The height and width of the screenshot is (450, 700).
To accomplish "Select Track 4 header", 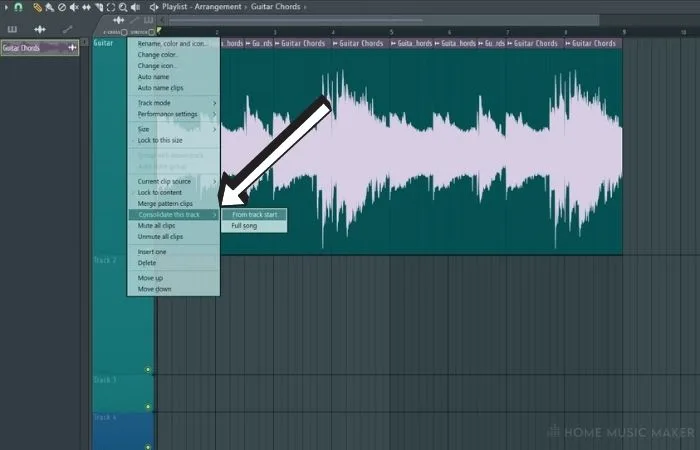I will (x=123, y=431).
